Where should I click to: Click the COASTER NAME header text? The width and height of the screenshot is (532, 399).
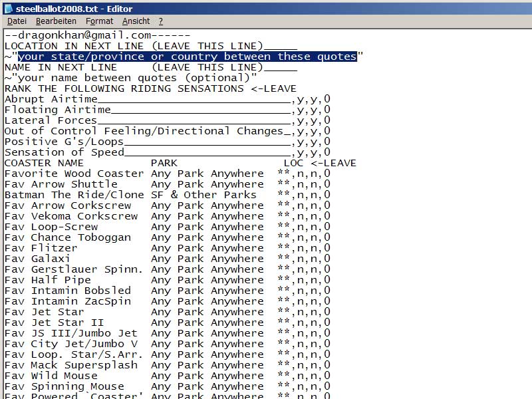pyautogui.click(x=45, y=163)
